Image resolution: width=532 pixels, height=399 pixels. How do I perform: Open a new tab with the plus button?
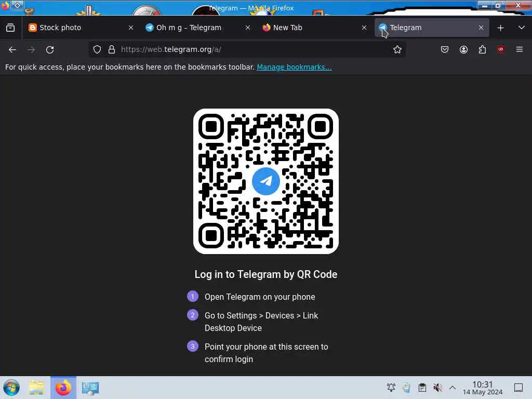500,28
